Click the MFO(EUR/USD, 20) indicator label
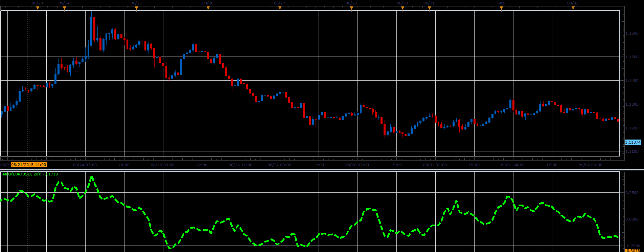The width and height of the screenshot is (644, 252). pyautogui.click(x=30, y=174)
